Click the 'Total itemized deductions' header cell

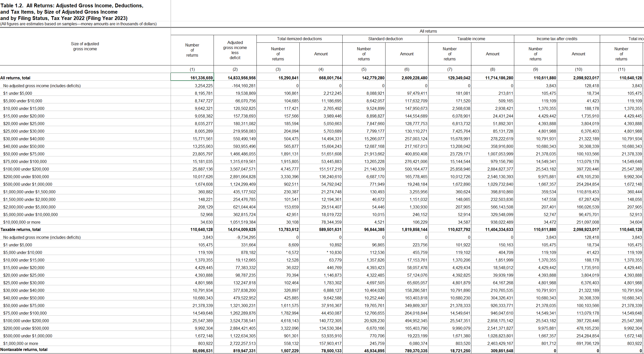pos(299,39)
